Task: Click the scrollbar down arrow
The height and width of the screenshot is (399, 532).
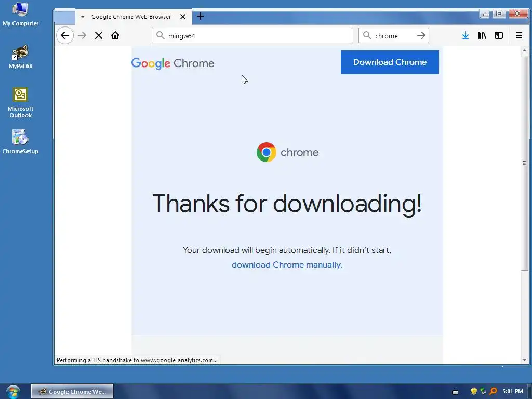Action: pos(524,360)
